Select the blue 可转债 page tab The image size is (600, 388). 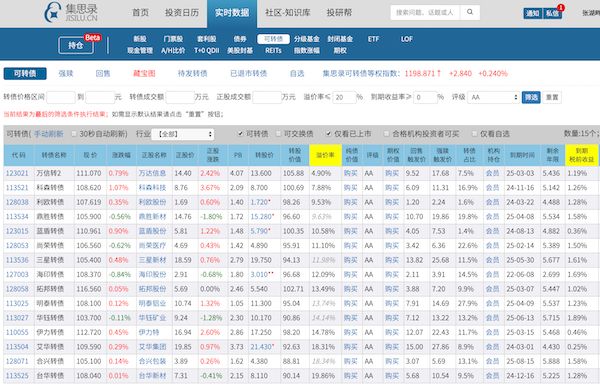[x=25, y=73]
